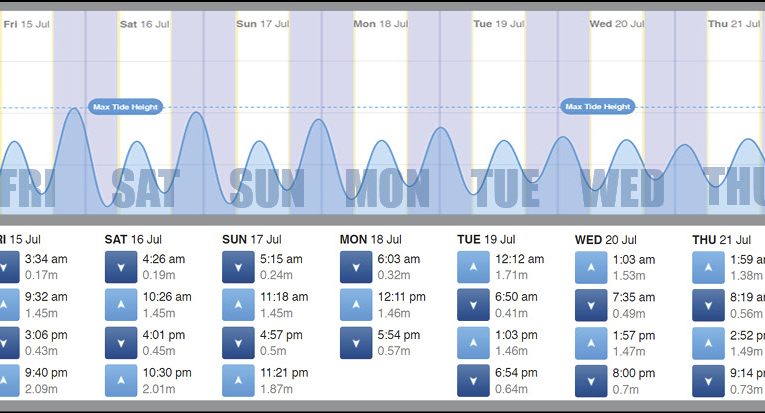Click the high tide icon at 1:57 pm Wednesday
This screenshot has width=765, height=413.
tap(591, 343)
